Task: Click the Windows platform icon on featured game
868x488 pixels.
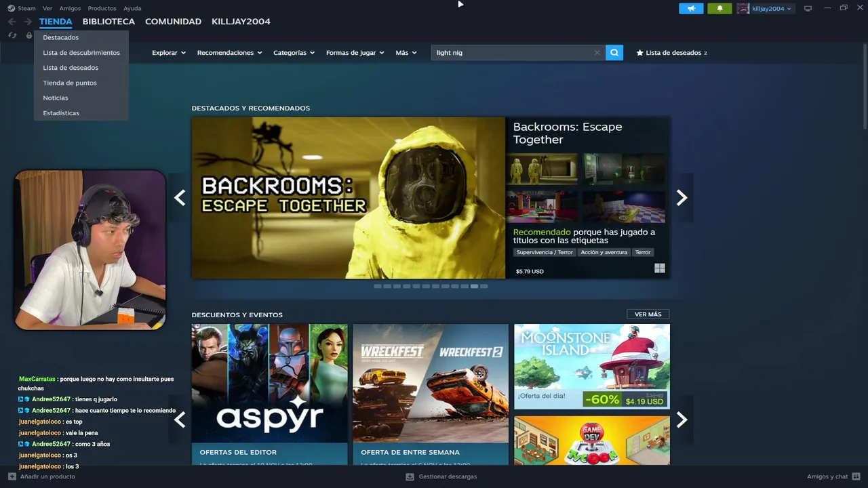Action: 660,268
